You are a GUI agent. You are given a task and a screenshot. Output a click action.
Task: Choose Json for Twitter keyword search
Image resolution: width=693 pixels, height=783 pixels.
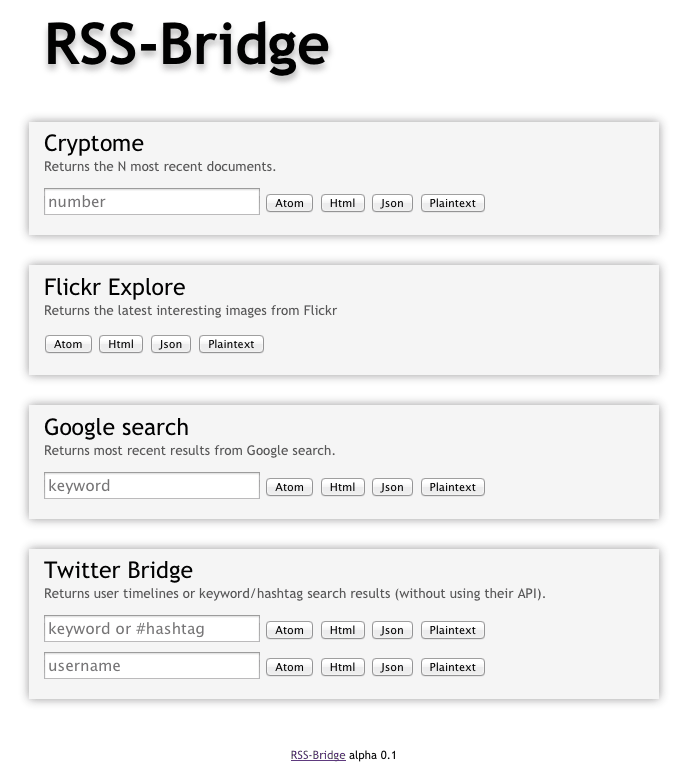coord(392,630)
